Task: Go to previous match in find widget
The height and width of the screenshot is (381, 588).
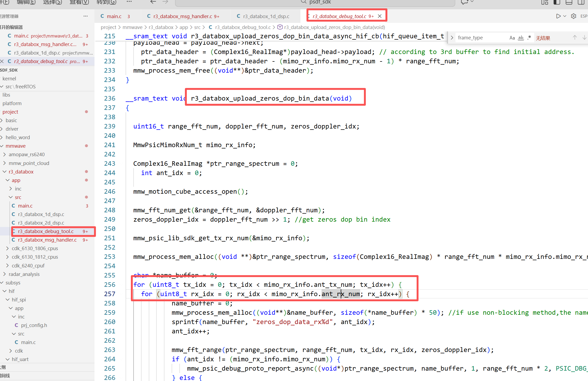Action: click(575, 38)
